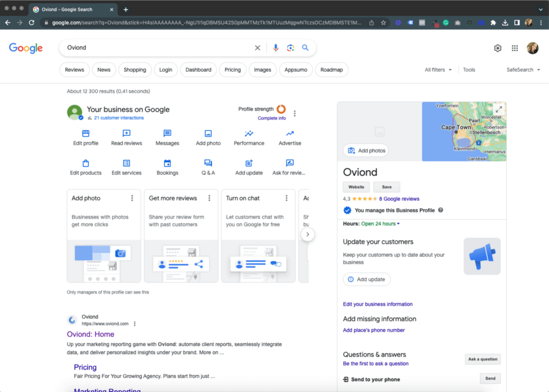Click the Send button
549x392 pixels.
coord(490,379)
